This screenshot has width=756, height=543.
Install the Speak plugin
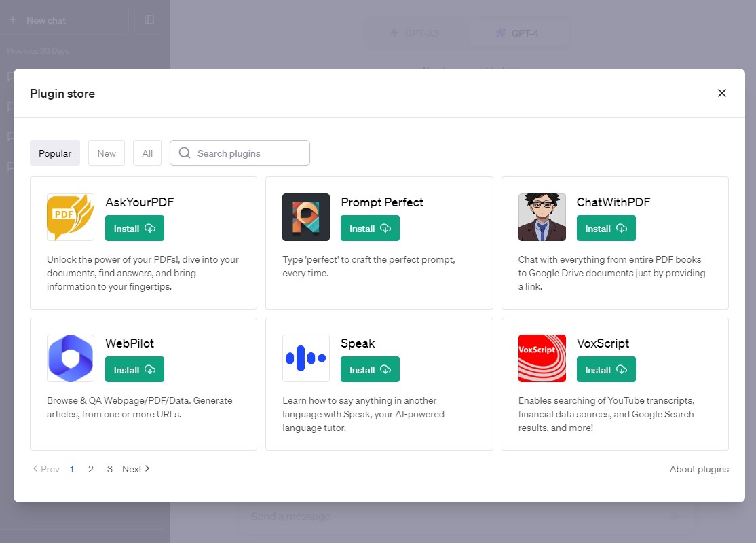tap(371, 369)
